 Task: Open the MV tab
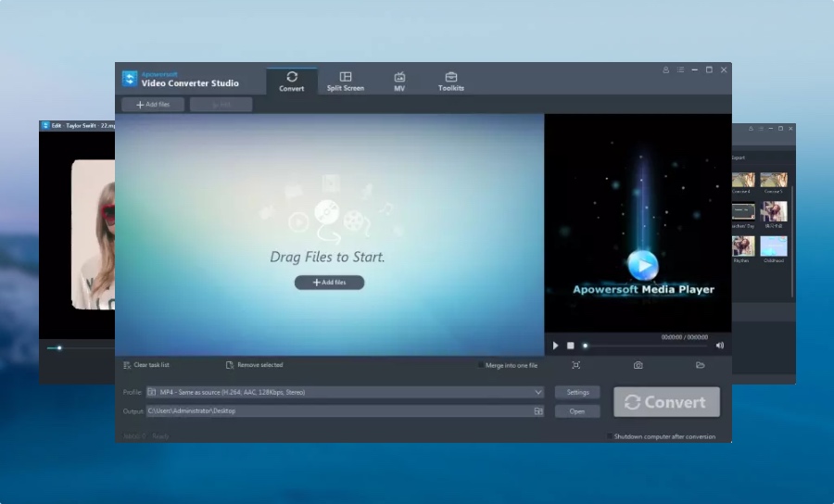coord(399,82)
